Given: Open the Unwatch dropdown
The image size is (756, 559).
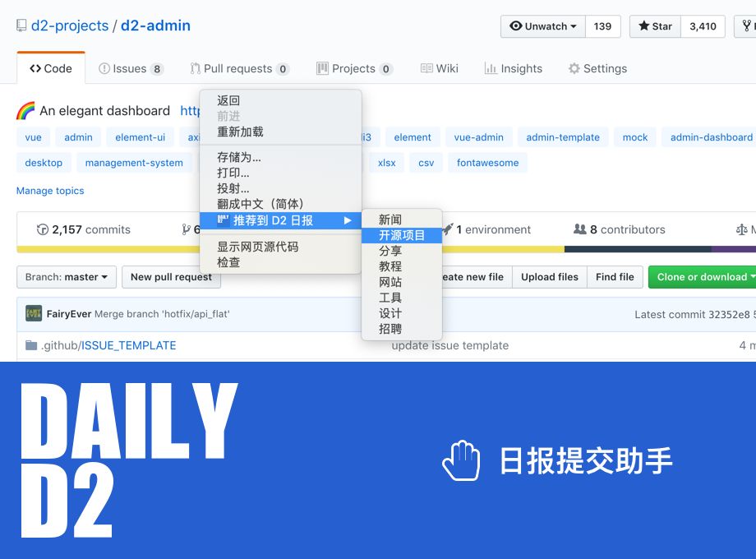Looking at the screenshot, I should point(543,26).
